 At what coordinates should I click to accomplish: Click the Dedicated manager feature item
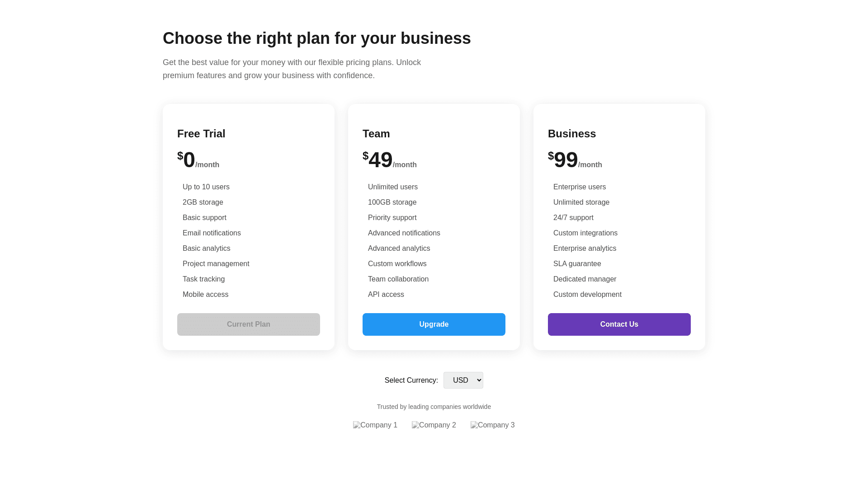pos(585,279)
